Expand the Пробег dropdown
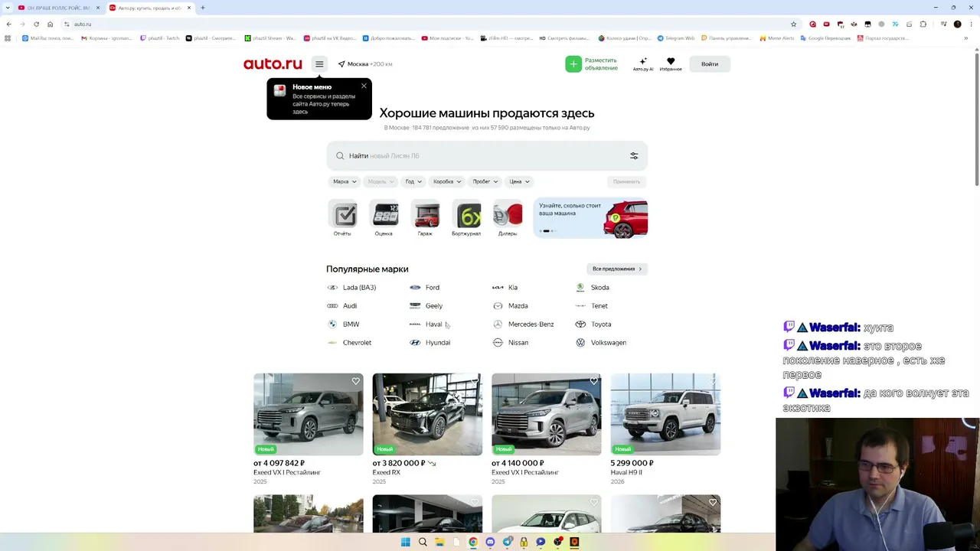The image size is (980, 551). (x=485, y=181)
